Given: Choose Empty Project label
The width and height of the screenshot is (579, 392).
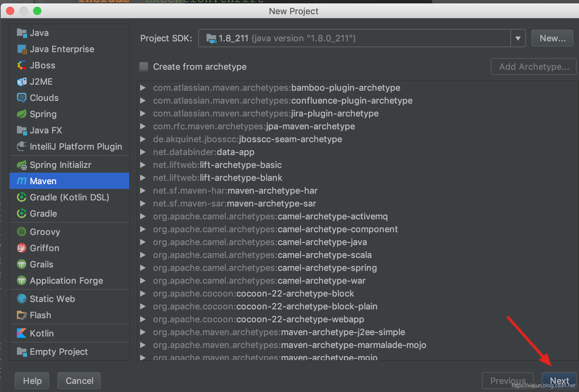Looking at the screenshot, I should coord(59,352).
